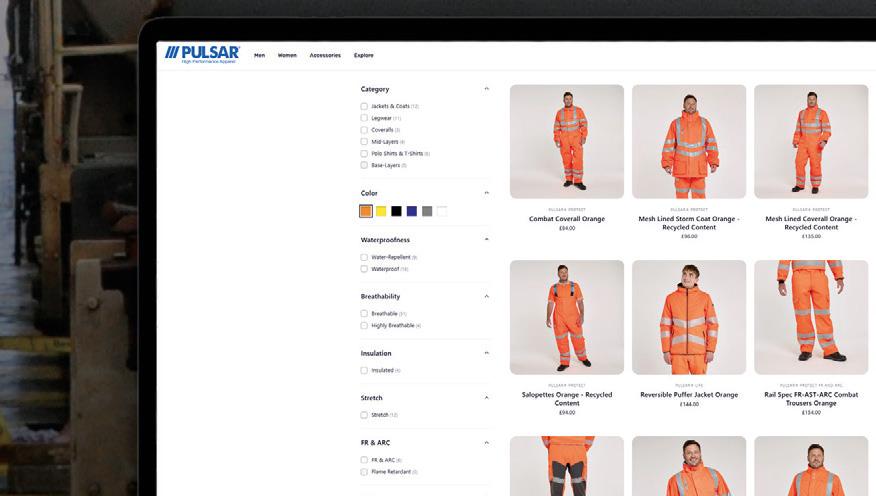876x496 pixels.
Task: Tick the Jackets & Coats checkbox
Action: [x=364, y=106]
